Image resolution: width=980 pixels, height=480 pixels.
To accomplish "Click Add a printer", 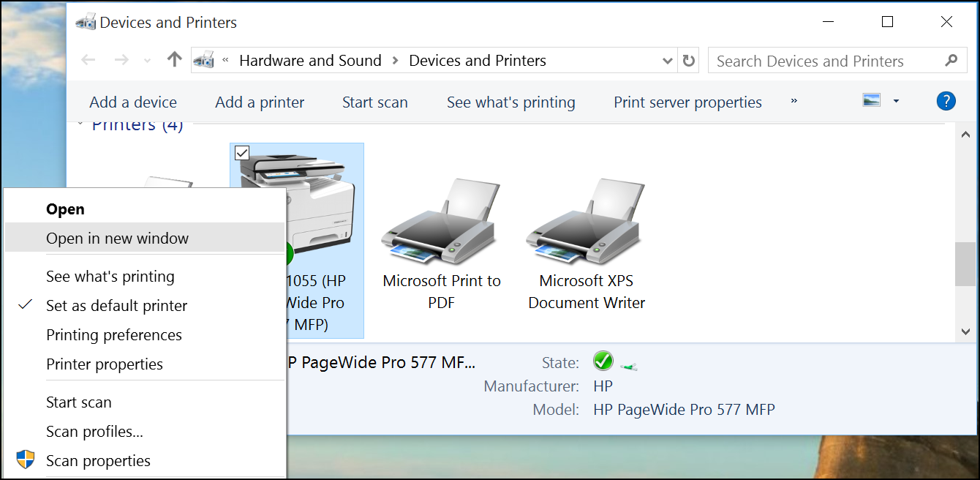I will (x=260, y=102).
